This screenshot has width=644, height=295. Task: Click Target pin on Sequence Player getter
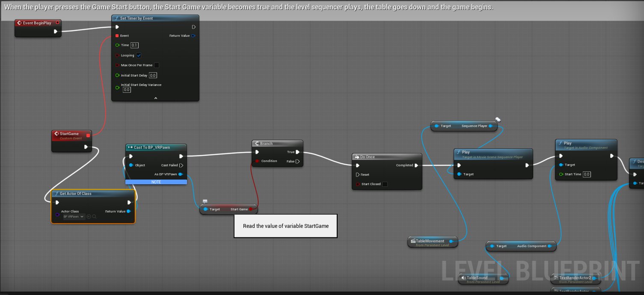pyautogui.click(x=436, y=126)
